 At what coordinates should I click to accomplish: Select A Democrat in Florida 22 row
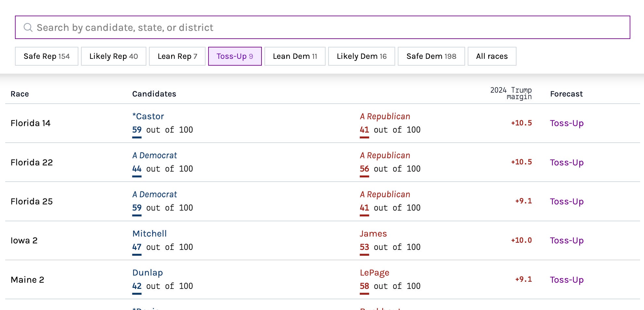pos(154,155)
